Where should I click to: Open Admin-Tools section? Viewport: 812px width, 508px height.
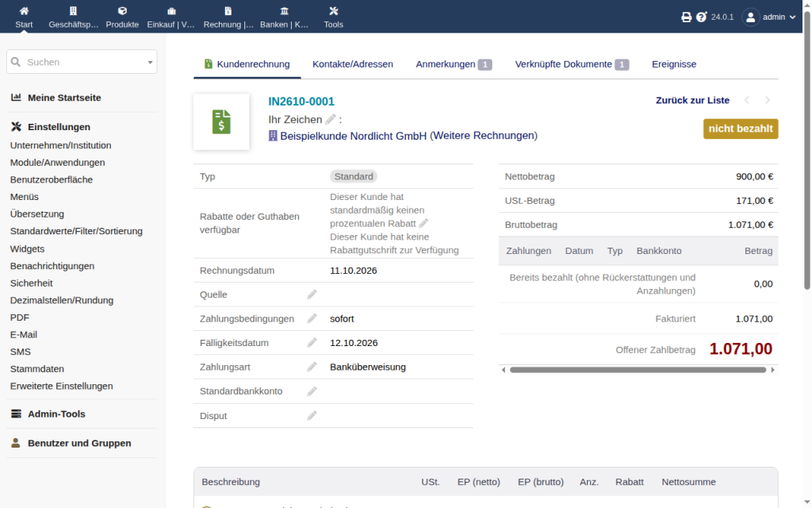point(56,414)
